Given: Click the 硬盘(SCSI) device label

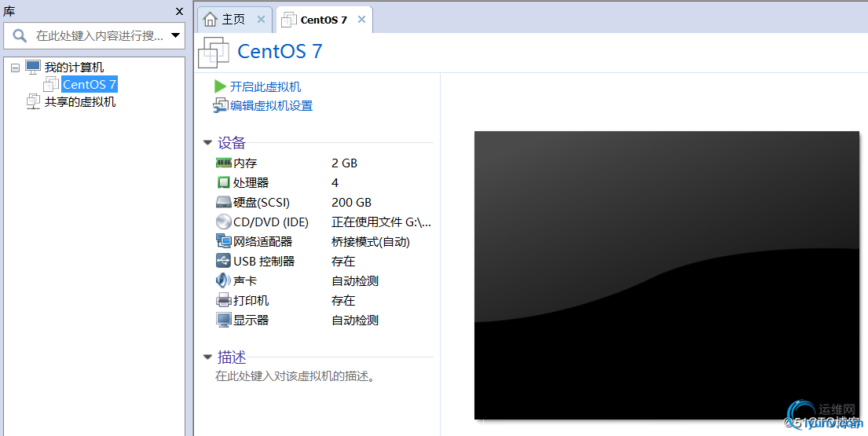Looking at the screenshot, I should (262, 202).
